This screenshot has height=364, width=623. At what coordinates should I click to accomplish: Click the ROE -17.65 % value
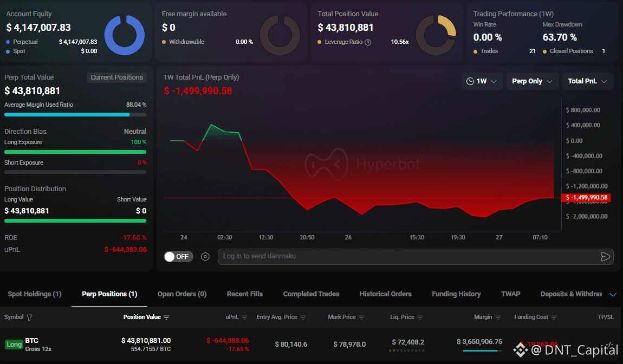[133, 238]
